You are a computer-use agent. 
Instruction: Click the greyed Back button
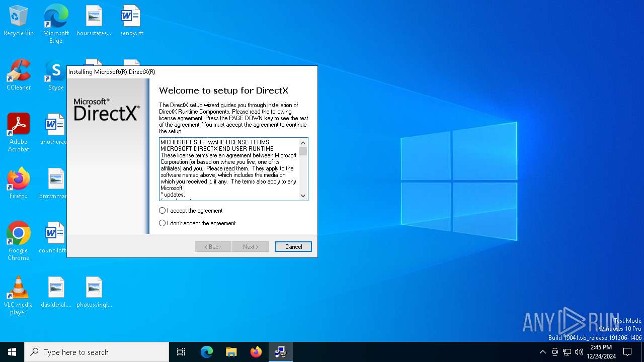pyautogui.click(x=213, y=247)
